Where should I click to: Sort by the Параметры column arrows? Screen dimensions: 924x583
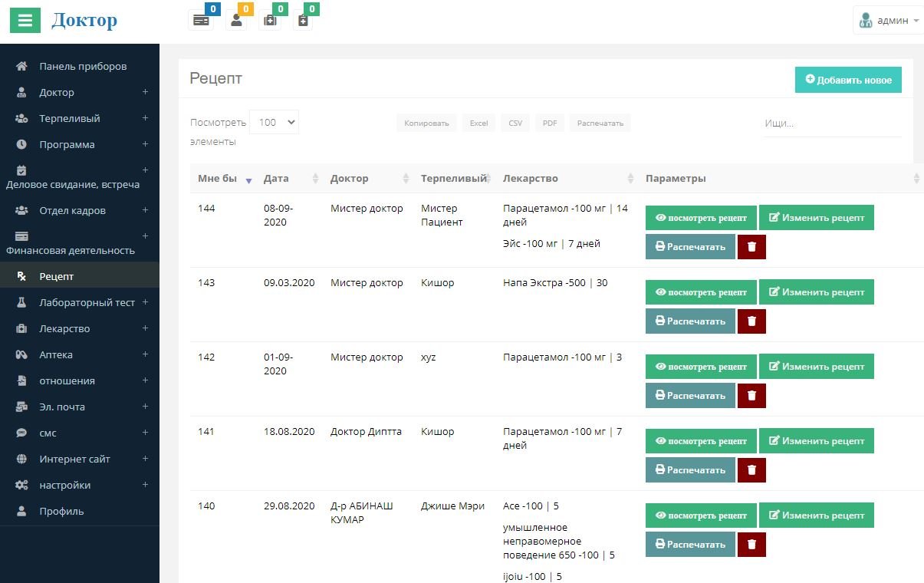pyautogui.click(x=916, y=179)
